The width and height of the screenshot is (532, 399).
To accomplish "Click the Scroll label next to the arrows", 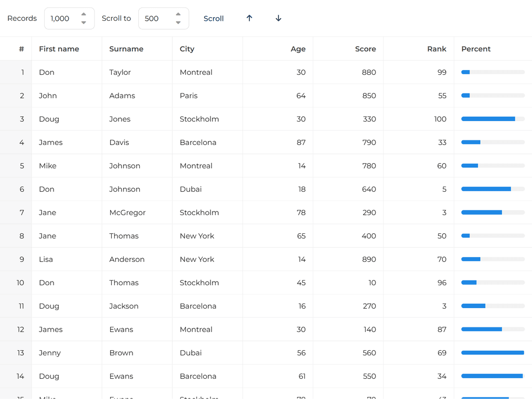I will click(214, 18).
